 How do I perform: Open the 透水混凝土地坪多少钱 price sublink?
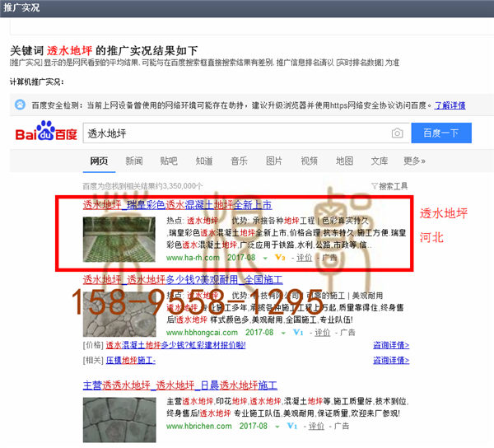coord(176,345)
